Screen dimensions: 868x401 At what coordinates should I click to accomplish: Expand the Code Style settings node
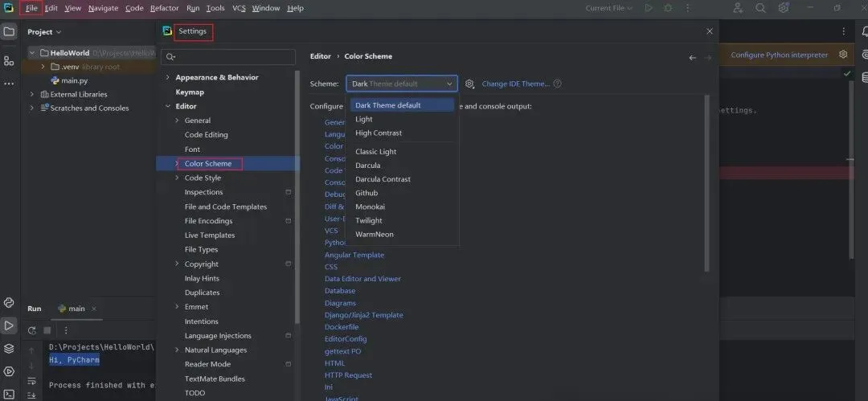(x=177, y=178)
